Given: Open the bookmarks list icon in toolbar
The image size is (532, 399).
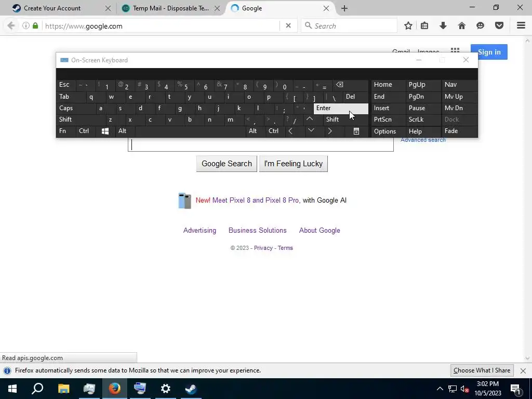Looking at the screenshot, I should point(424,26).
